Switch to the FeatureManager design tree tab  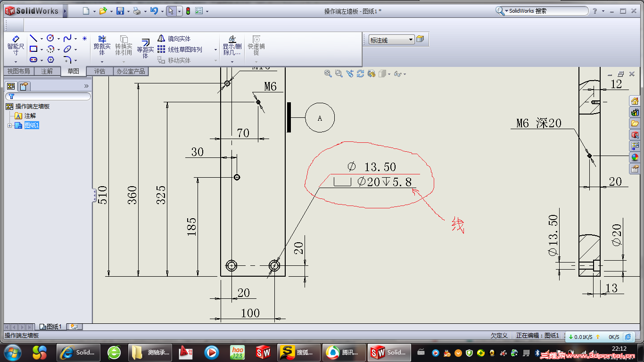10,86
